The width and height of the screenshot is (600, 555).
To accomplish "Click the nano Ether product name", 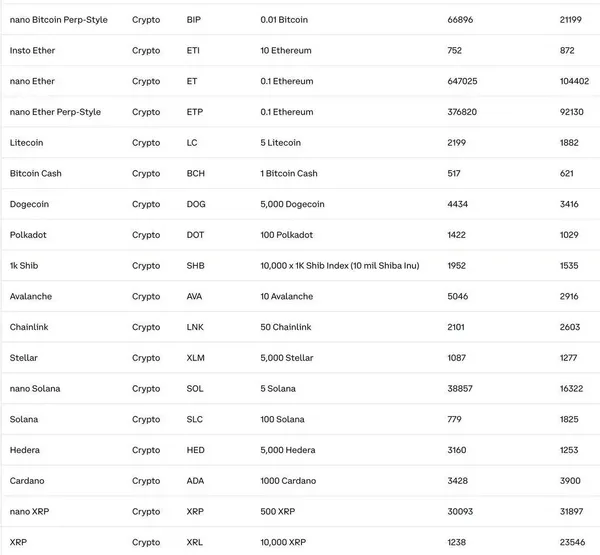I will pos(33,81).
